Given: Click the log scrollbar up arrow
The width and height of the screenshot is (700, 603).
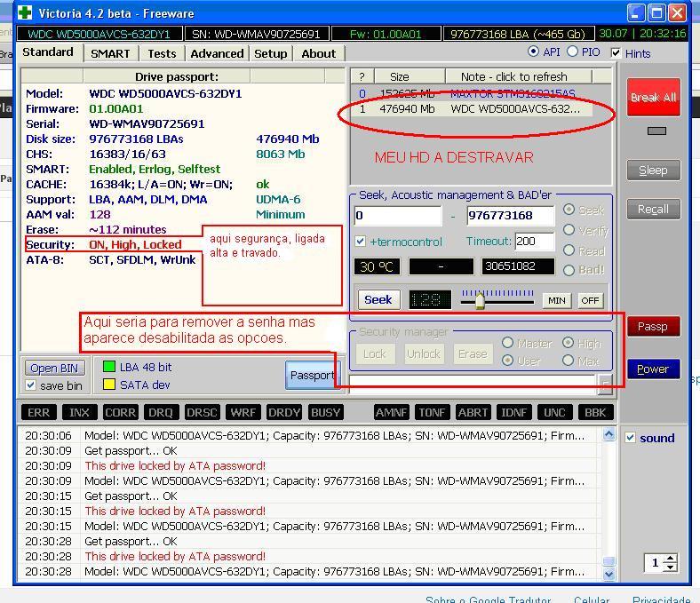Looking at the screenshot, I should point(609,434).
